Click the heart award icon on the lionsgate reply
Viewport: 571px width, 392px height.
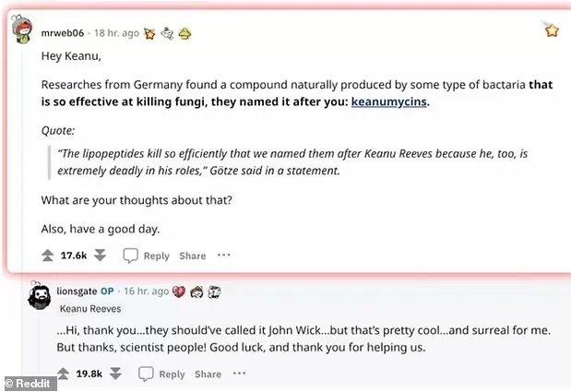point(178,291)
